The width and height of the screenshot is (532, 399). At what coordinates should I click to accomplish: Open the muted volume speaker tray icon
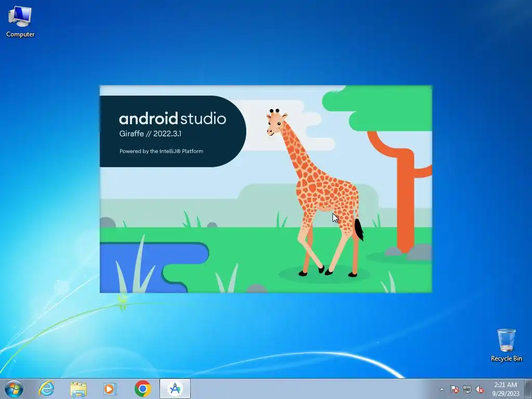pyautogui.click(x=480, y=389)
